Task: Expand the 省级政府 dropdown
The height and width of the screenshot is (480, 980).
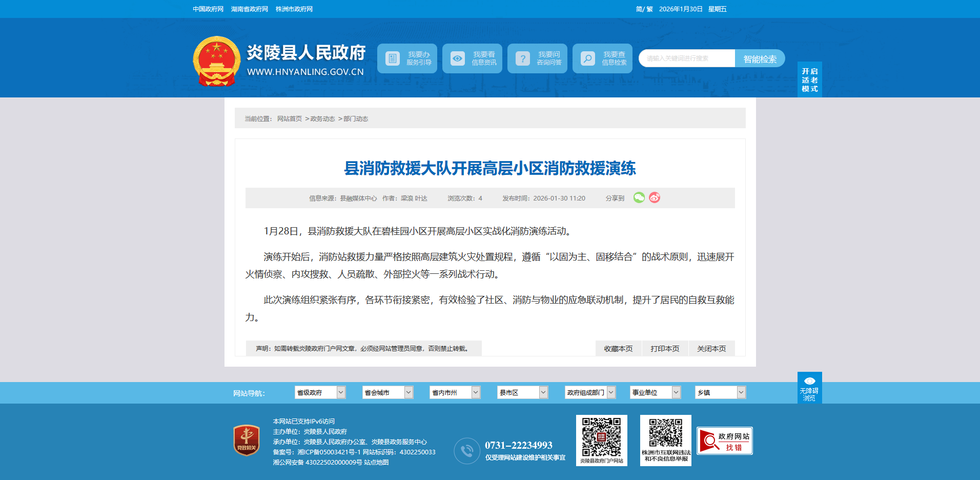Action: (x=320, y=392)
